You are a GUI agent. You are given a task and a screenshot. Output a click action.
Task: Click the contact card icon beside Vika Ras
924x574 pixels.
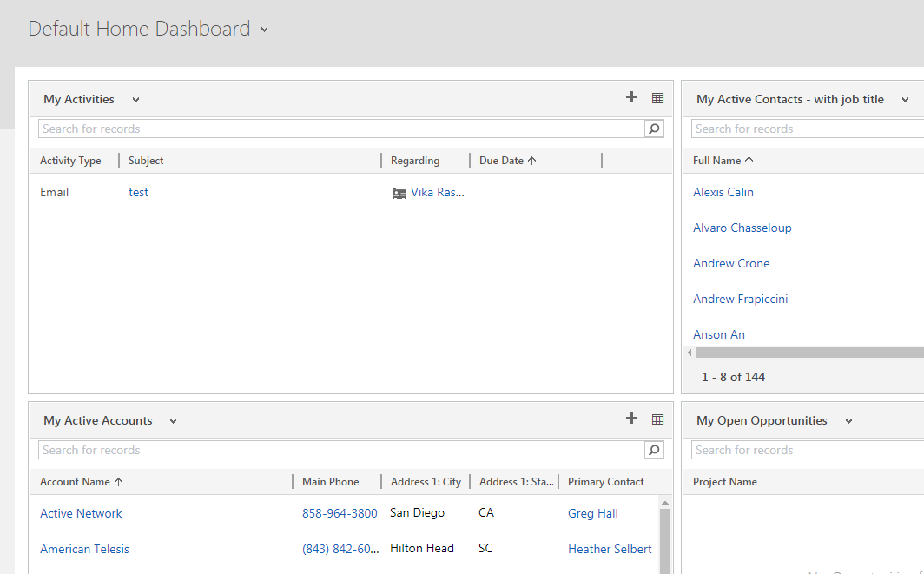coord(399,193)
